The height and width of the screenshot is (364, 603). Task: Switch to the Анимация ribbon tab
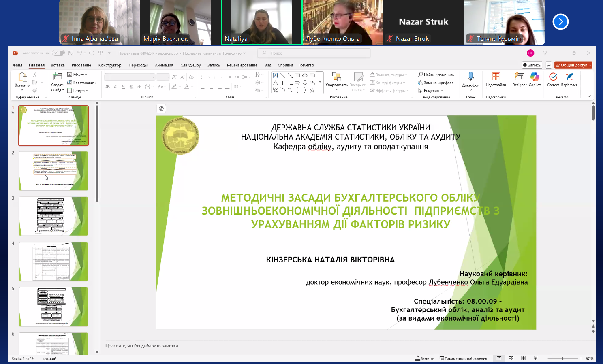pos(164,65)
